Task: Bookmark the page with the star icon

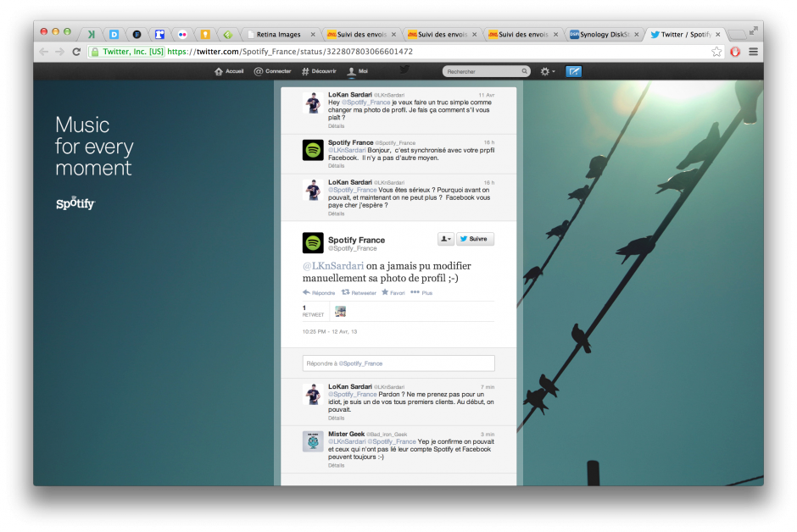Action: tap(716, 52)
